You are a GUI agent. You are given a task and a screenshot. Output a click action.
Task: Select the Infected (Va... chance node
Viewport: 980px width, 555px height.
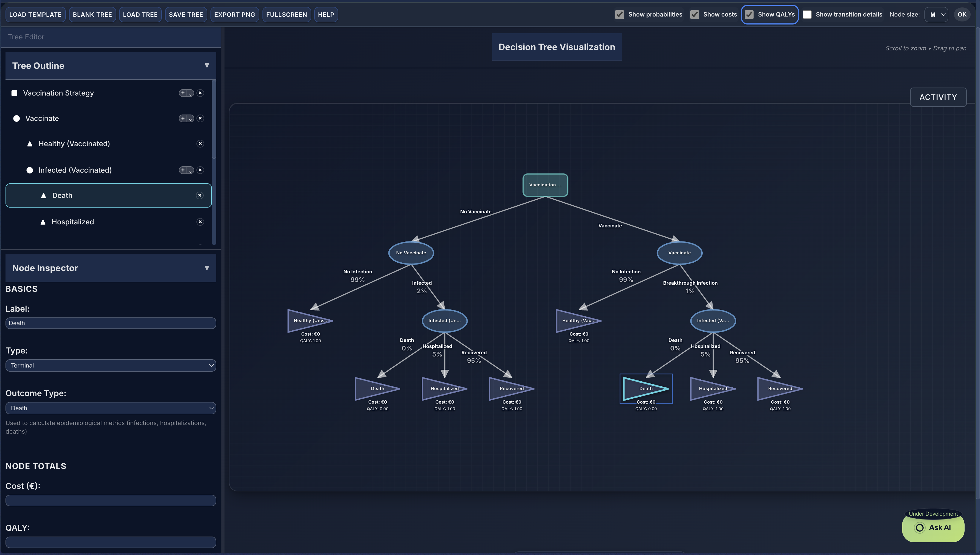point(713,320)
